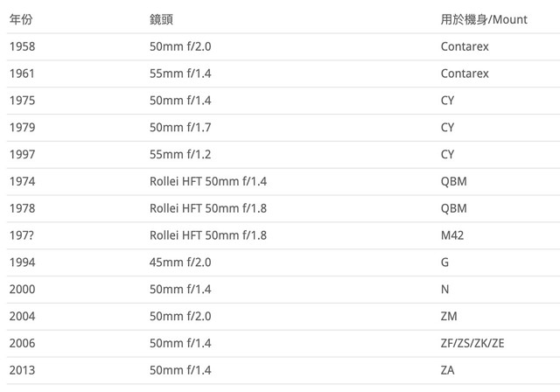Click the 2013 year cell
The height and width of the screenshot is (392, 560).
[x=22, y=370]
